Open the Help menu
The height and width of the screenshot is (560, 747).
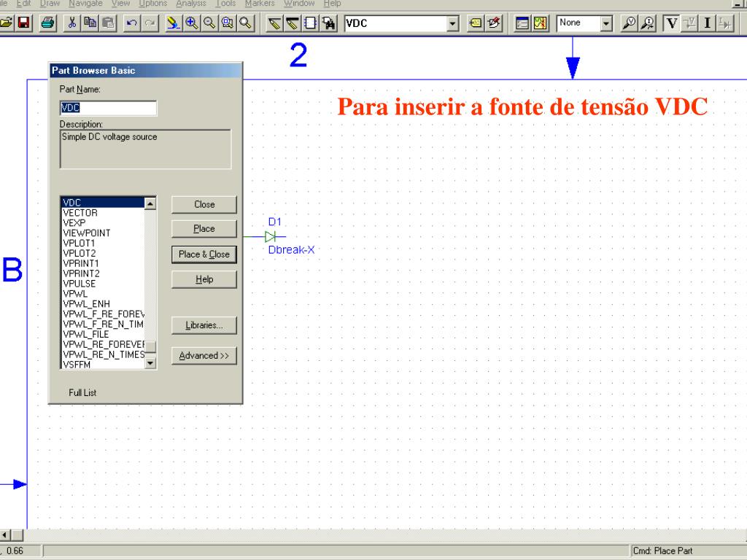[332, 4]
